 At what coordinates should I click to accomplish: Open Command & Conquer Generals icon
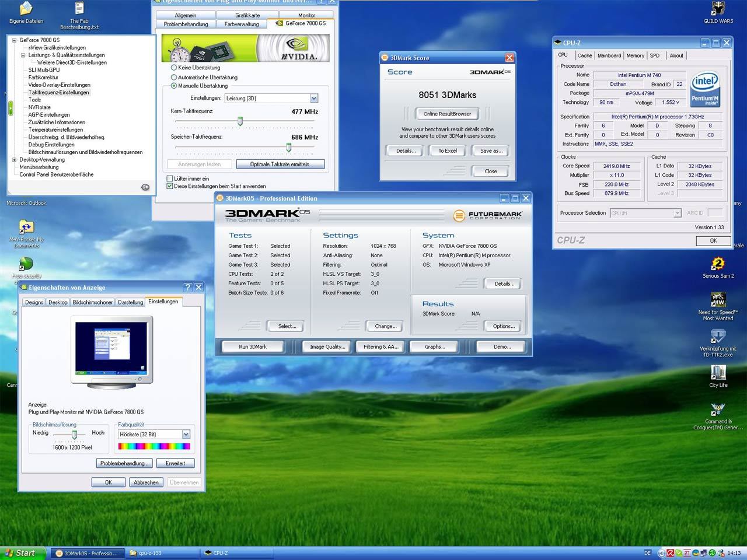tap(718, 409)
